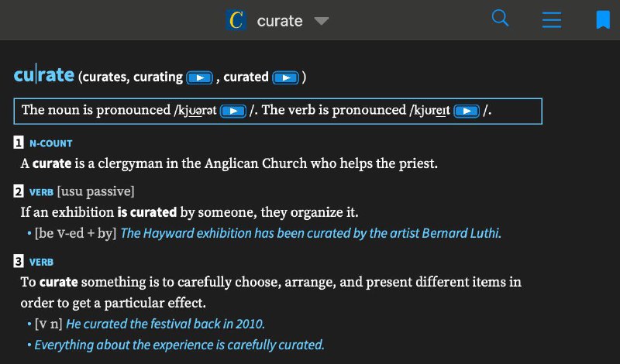Expand the curate headword dropdown arrow
Image resolution: width=620 pixels, height=364 pixels.
click(322, 21)
